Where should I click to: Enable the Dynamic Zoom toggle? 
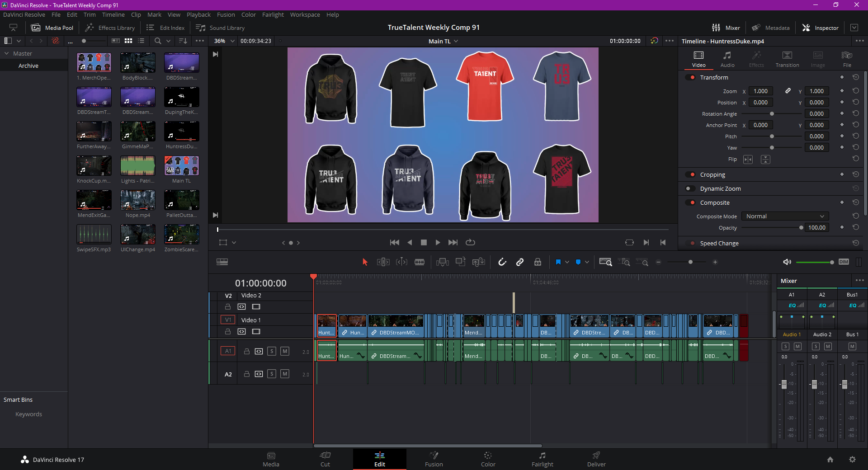tap(690, 189)
